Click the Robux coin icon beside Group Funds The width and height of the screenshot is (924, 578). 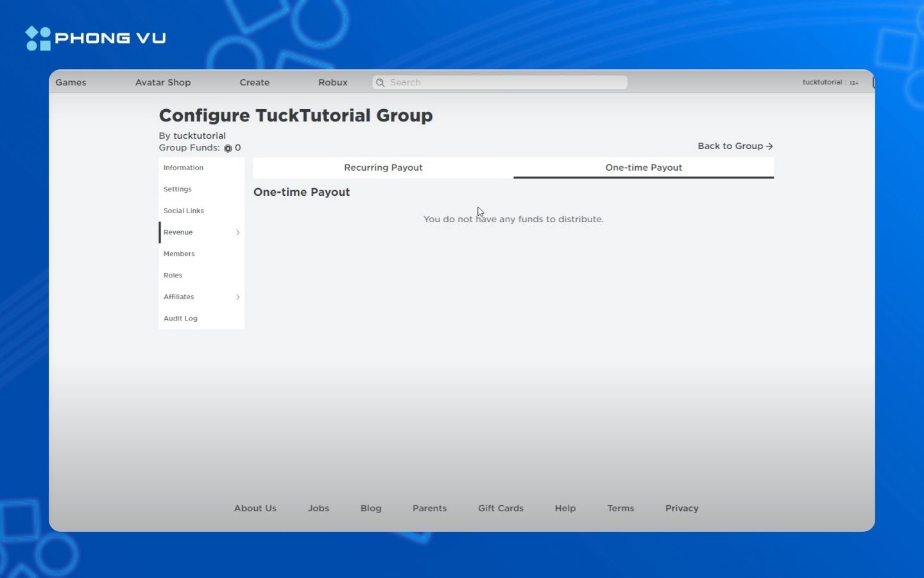coord(228,148)
